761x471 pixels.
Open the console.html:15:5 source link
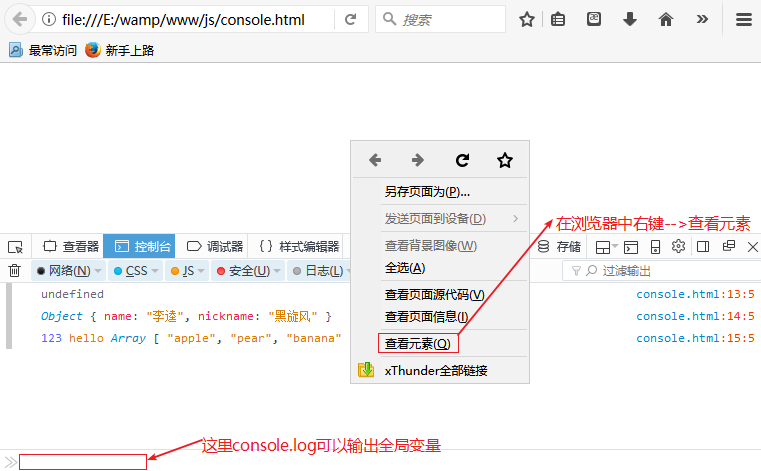coord(695,338)
